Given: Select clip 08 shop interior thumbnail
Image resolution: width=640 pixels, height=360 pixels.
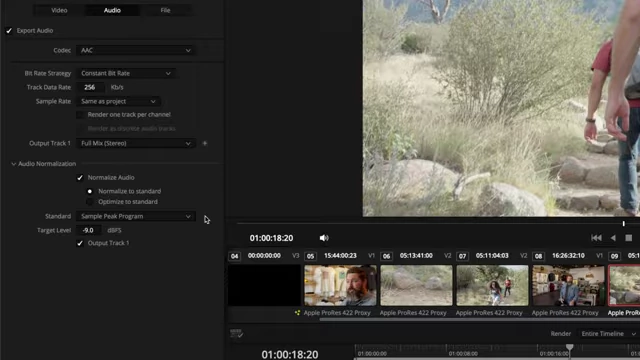Looking at the screenshot, I should coord(569,285).
